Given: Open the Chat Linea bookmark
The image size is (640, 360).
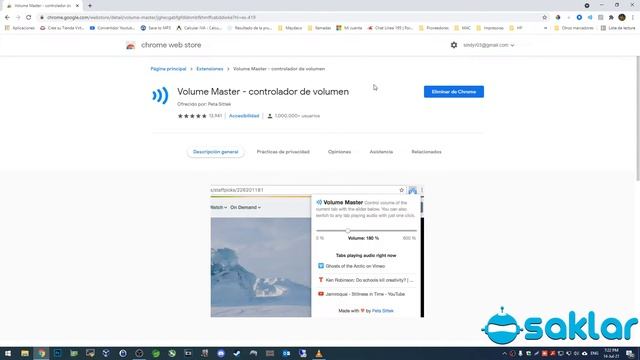Looking at the screenshot, I should 390,28.
